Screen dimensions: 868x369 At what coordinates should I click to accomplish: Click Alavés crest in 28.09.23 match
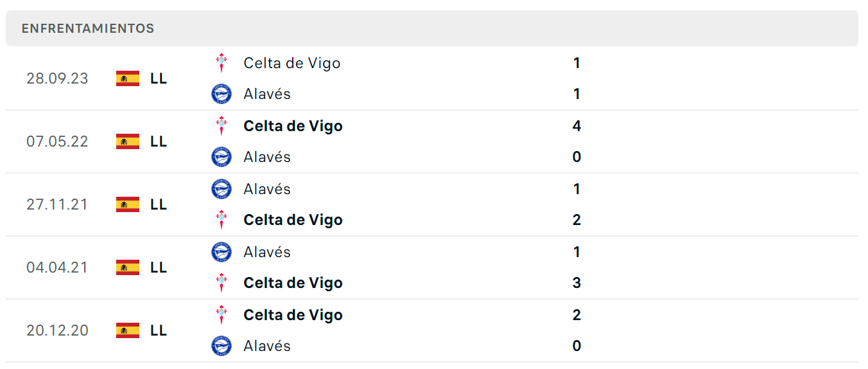221,94
